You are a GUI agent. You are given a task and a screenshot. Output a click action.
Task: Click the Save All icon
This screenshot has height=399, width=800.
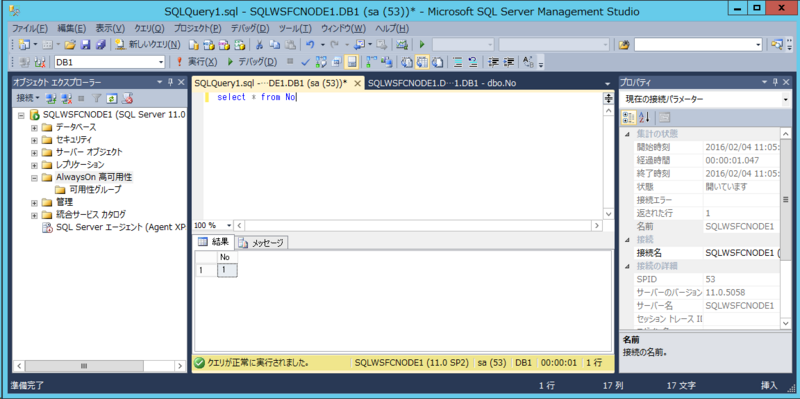coord(101,45)
